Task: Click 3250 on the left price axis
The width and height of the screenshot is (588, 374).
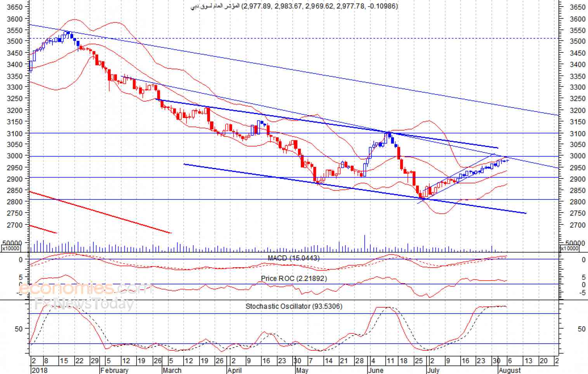Action: [x=15, y=99]
